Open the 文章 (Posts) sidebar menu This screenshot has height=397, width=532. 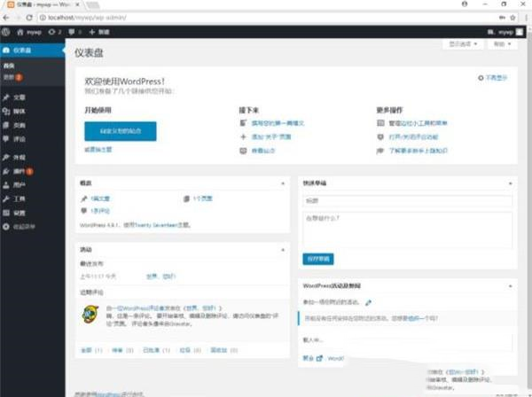20,97
